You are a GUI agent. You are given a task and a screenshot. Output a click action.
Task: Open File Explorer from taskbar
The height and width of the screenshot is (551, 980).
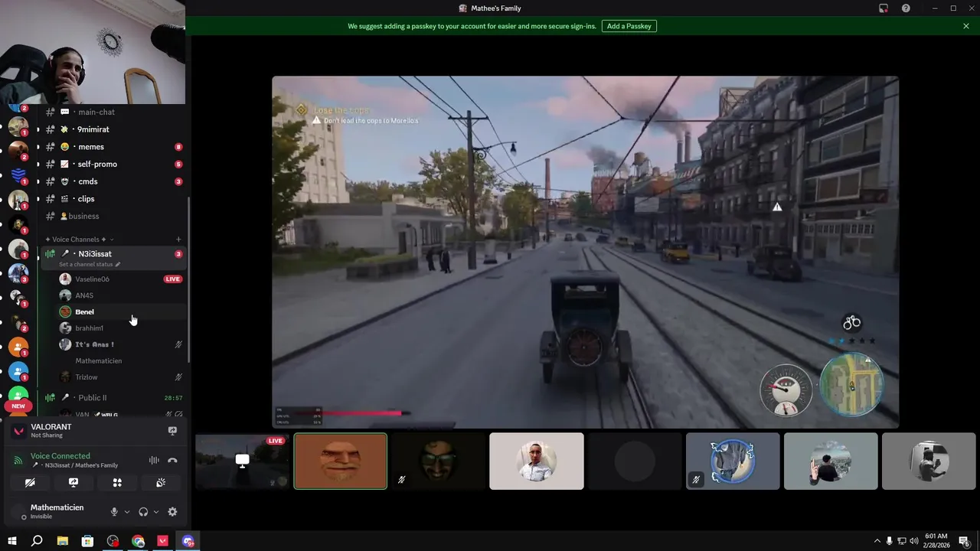(63, 541)
